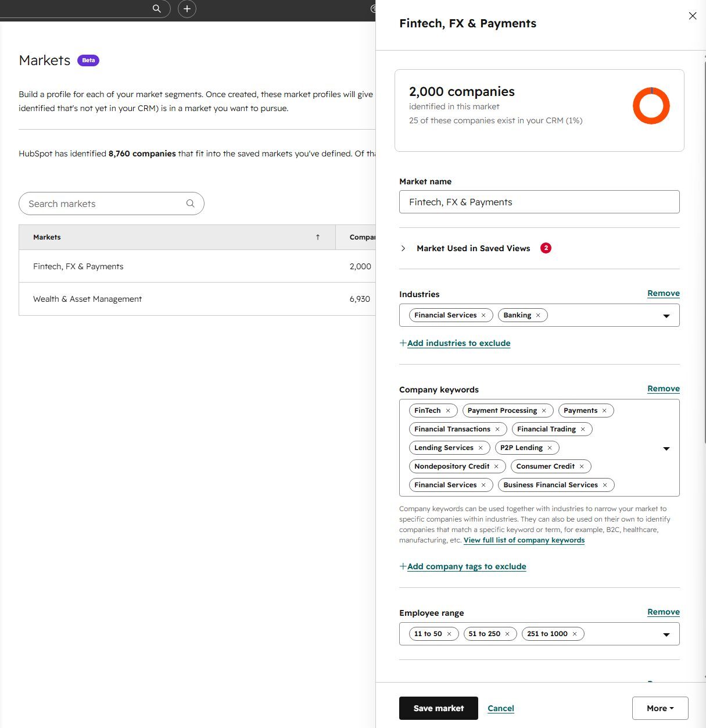706x728 pixels.
Task: Remove the P2P Lending keyword tag
Action: (x=550, y=448)
